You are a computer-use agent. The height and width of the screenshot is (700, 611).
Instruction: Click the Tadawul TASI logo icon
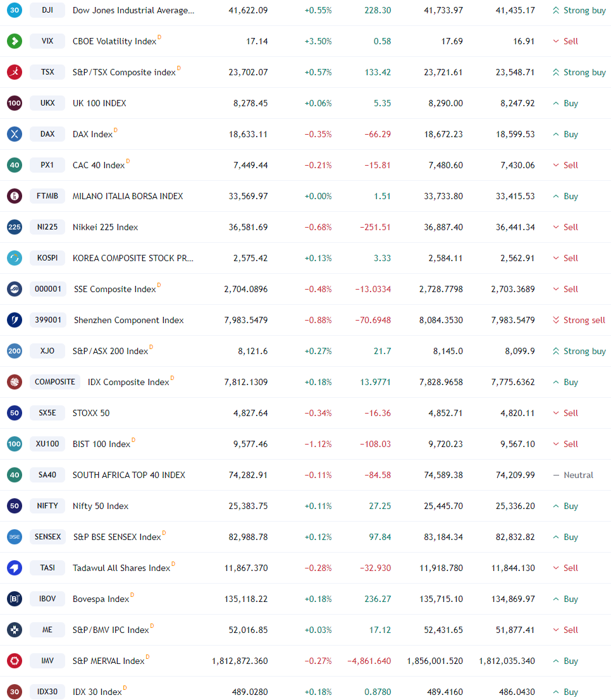click(x=15, y=568)
